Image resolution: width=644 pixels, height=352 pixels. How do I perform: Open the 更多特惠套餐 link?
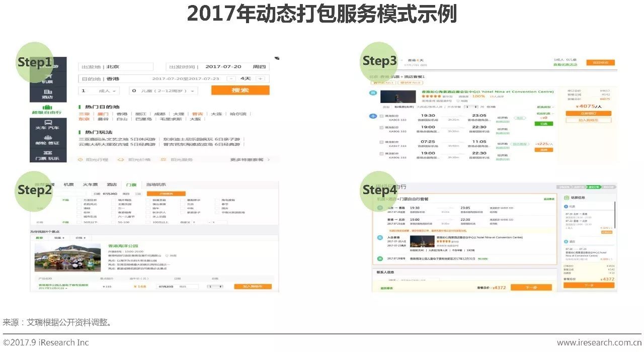click(x=250, y=160)
